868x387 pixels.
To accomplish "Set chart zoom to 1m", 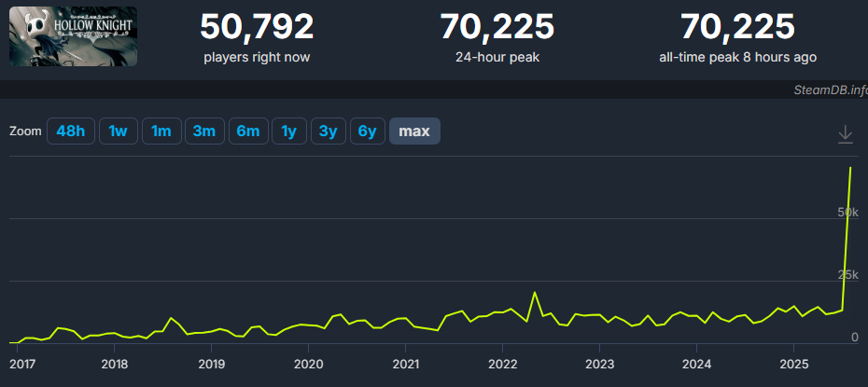I will [161, 131].
